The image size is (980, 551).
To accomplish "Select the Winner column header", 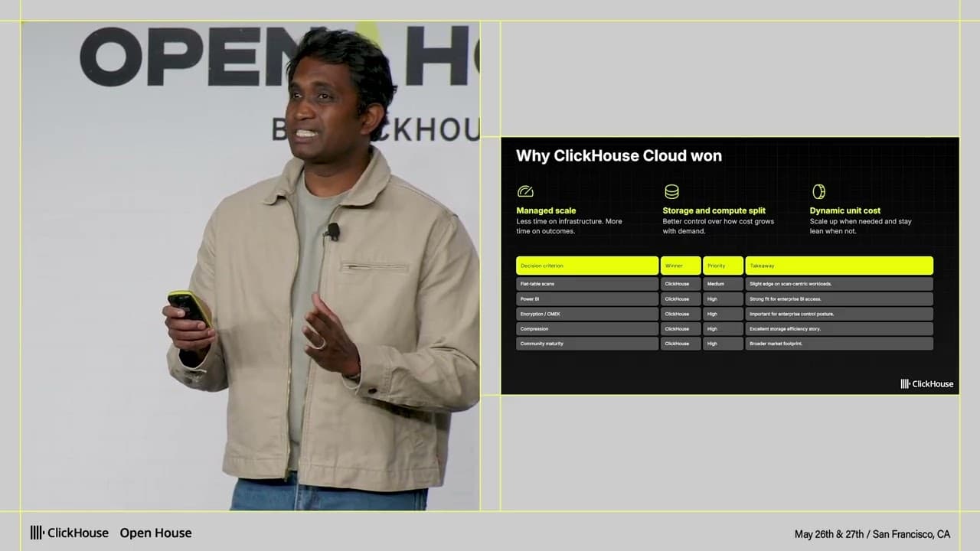I will click(x=681, y=266).
